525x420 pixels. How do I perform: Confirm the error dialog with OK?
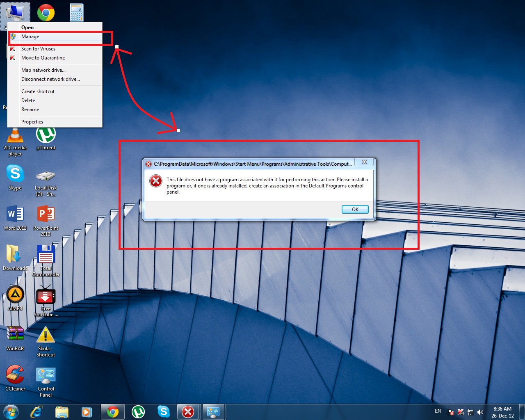(355, 210)
